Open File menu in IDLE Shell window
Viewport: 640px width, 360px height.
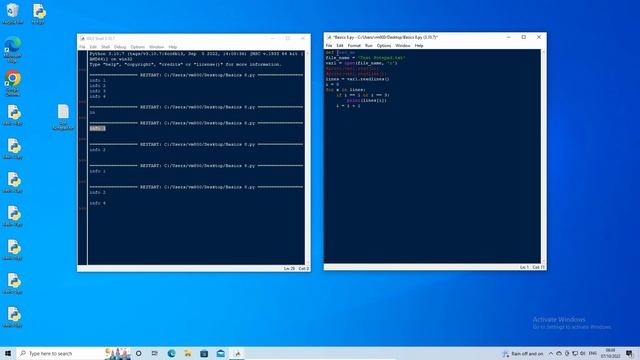coord(82,47)
